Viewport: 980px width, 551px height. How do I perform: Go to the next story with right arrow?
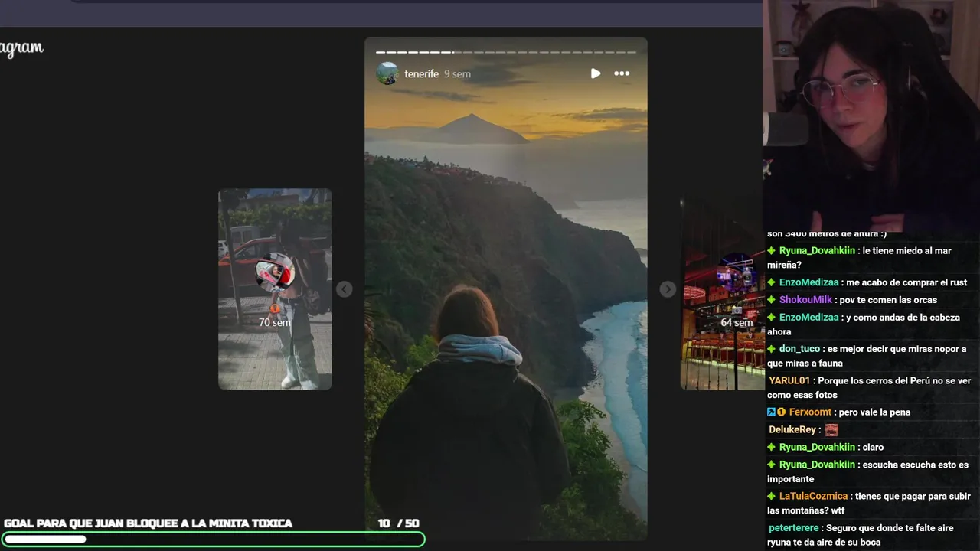tap(668, 289)
